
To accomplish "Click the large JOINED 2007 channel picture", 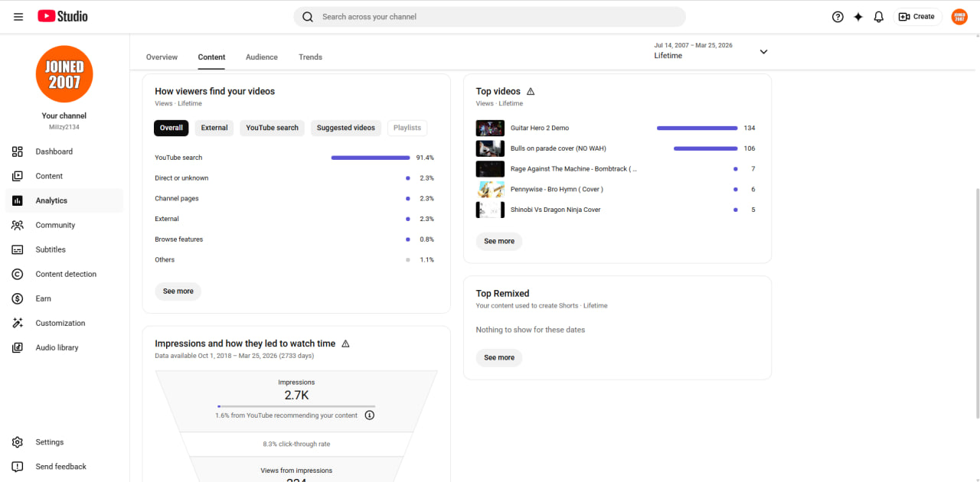I will coord(64,74).
